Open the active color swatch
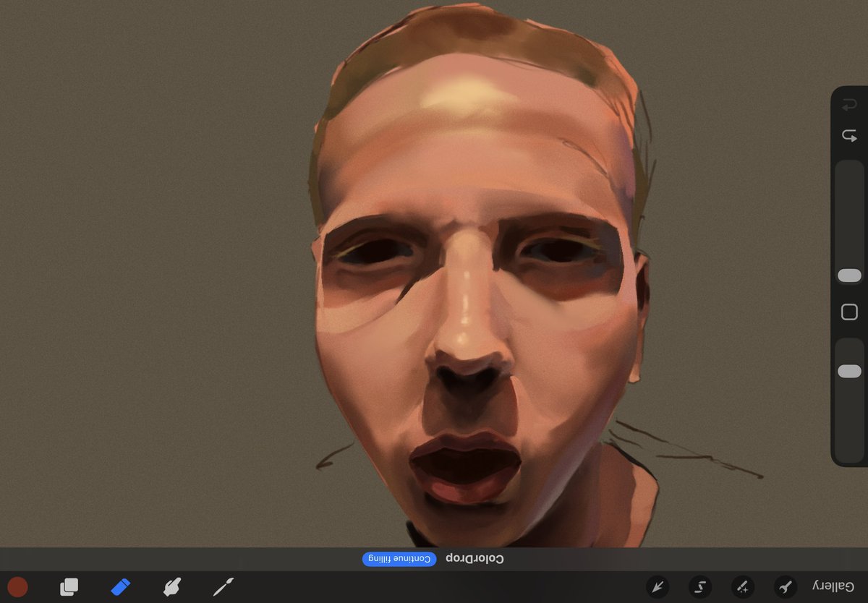868x603 pixels. point(17,587)
